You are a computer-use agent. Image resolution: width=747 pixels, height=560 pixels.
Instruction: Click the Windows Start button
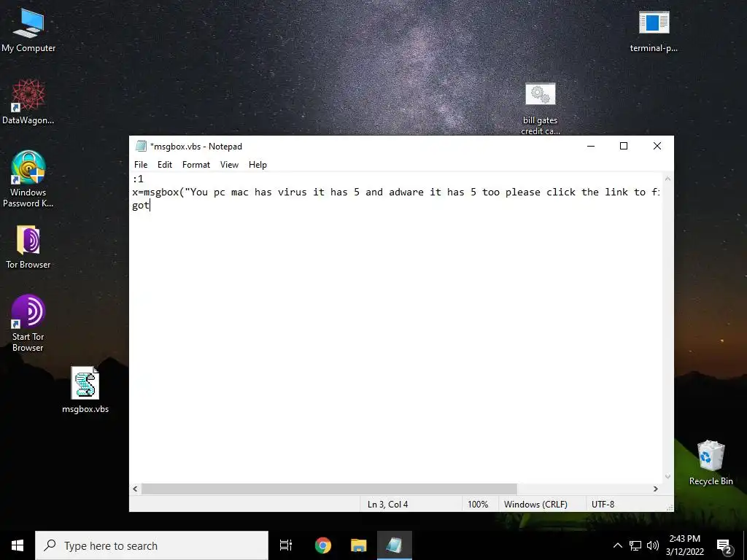(x=18, y=545)
